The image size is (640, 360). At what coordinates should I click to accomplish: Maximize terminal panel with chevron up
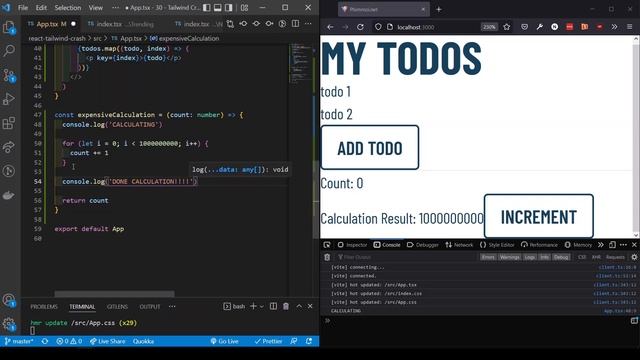[299, 306]
